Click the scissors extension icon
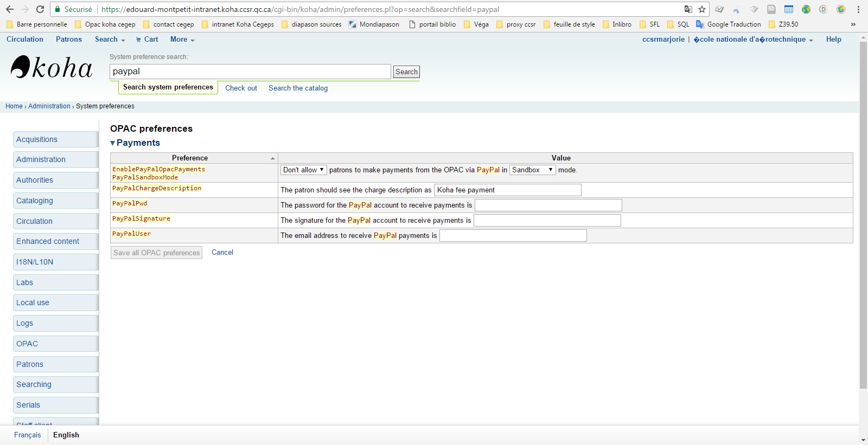 [736, 9]
